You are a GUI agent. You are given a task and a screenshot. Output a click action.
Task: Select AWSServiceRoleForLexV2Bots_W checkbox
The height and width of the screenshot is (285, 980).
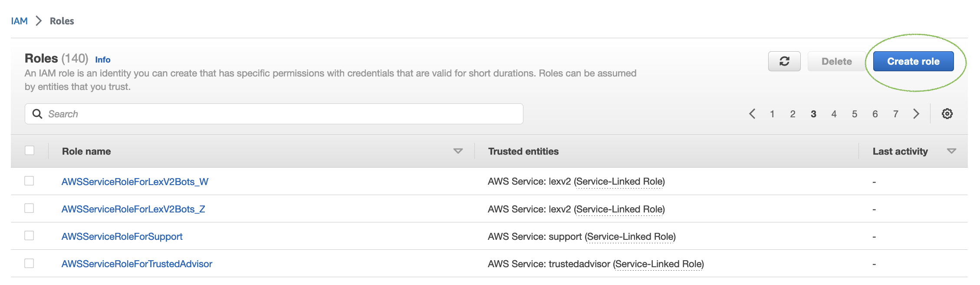pyautogui.click(x=29, y=181)
